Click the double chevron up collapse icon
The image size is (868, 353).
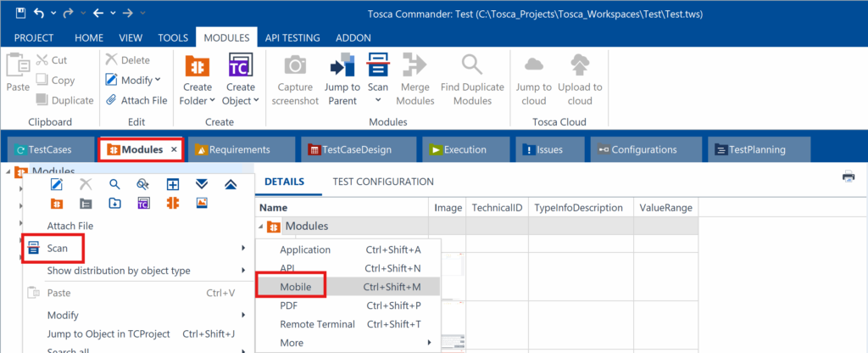point(231,184)
